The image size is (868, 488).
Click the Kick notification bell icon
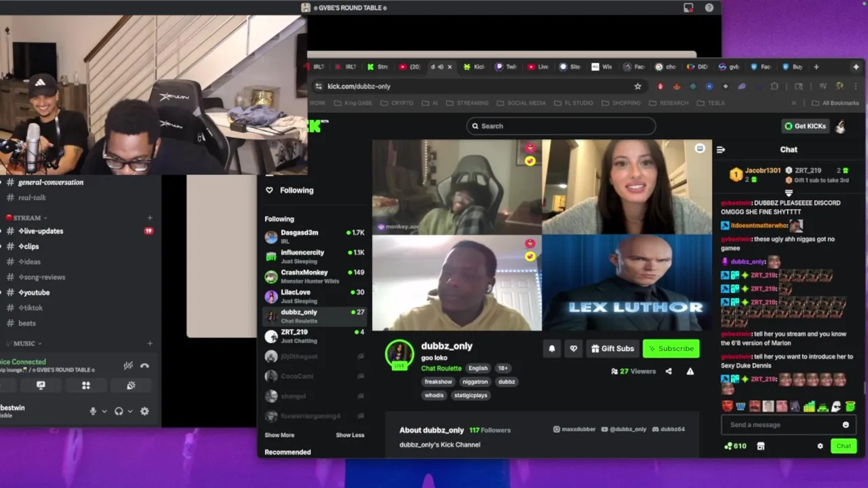[x=552, y=348]
